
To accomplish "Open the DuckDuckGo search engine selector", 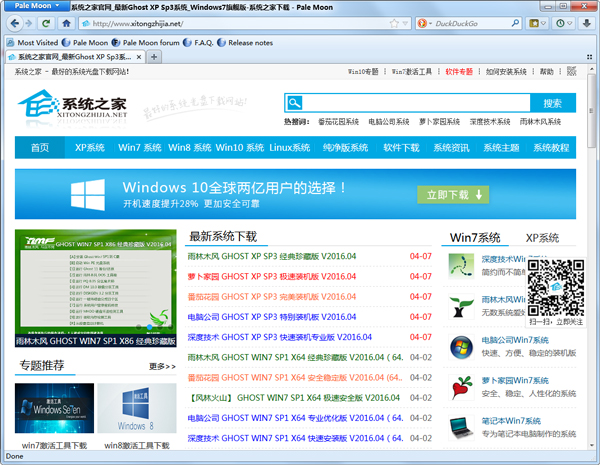I will point(424,23).
